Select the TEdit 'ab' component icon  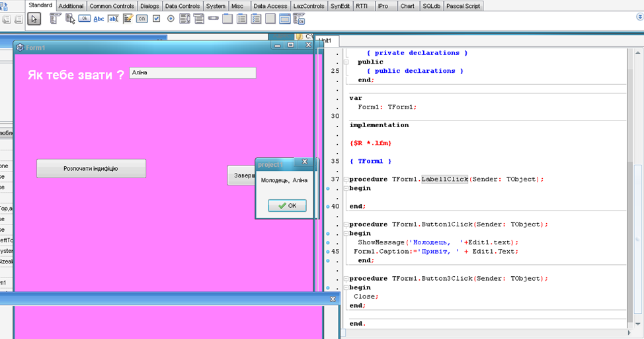coord(113,19)
